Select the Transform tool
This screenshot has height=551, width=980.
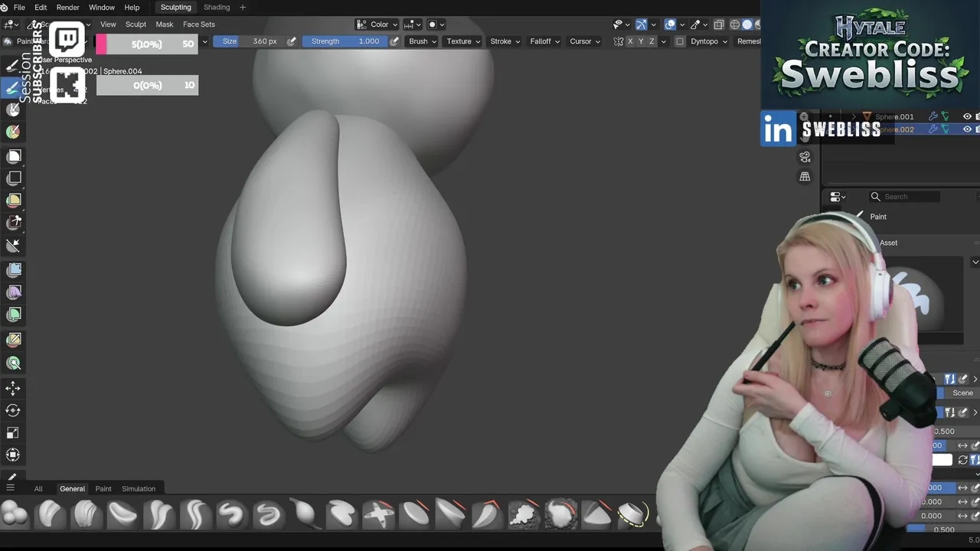coord(13,455)
